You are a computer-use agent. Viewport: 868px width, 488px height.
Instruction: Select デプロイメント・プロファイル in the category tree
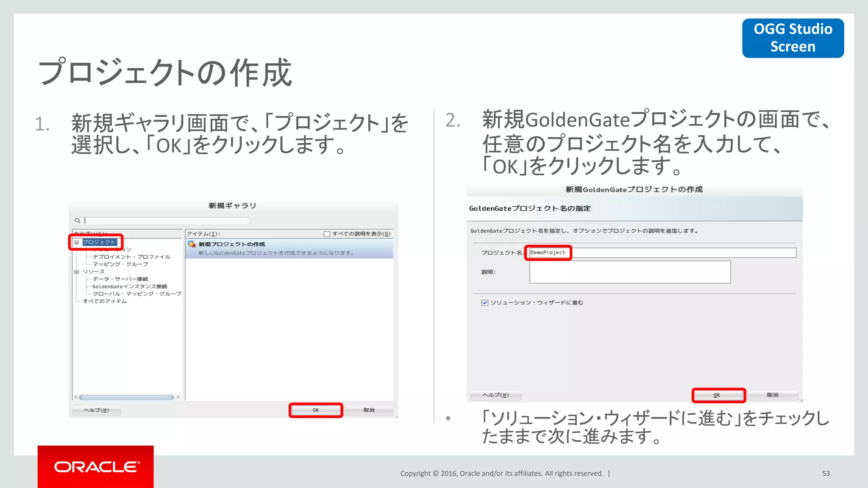pos(131,257)
